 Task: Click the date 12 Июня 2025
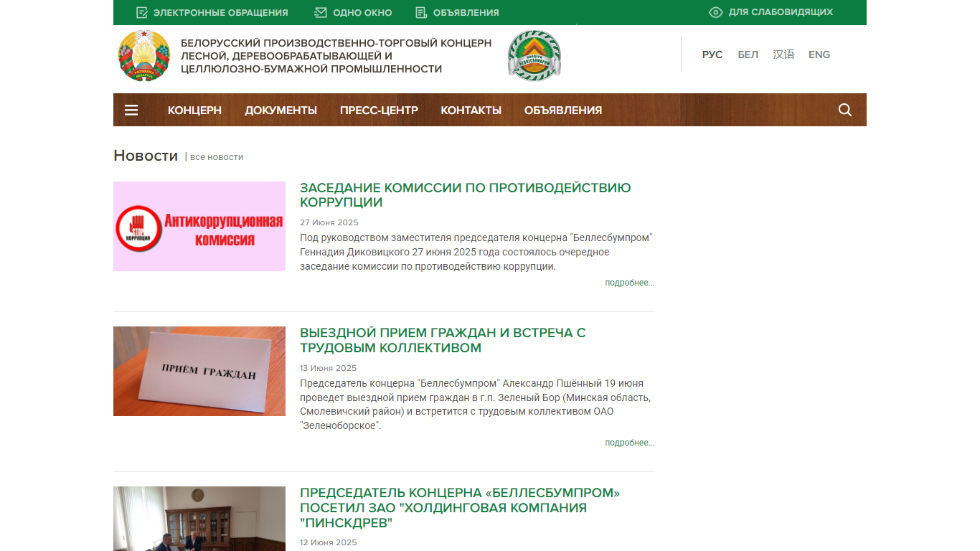[329, 542]
